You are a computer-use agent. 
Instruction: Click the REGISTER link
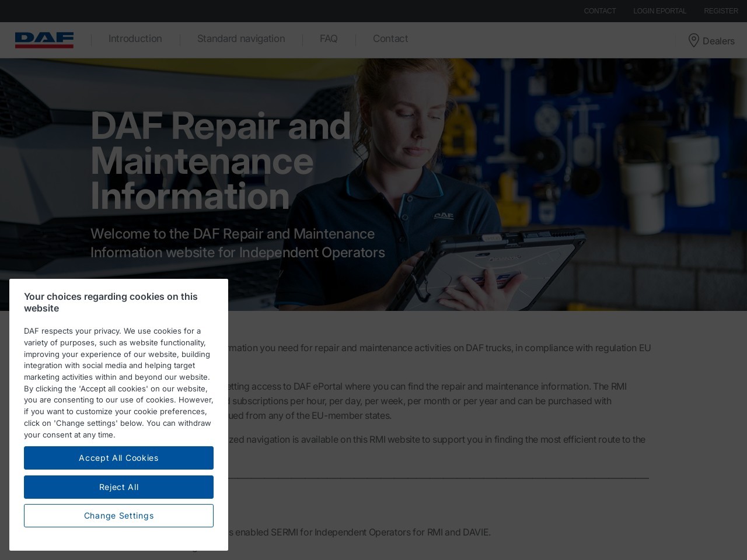coord(721,11)
